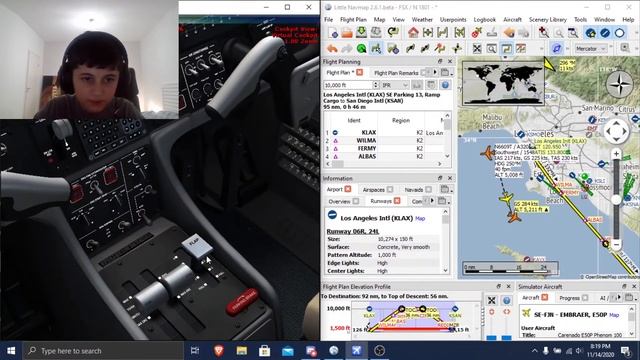
Task: Open the Logbook menu
Action: click(484, 20)
